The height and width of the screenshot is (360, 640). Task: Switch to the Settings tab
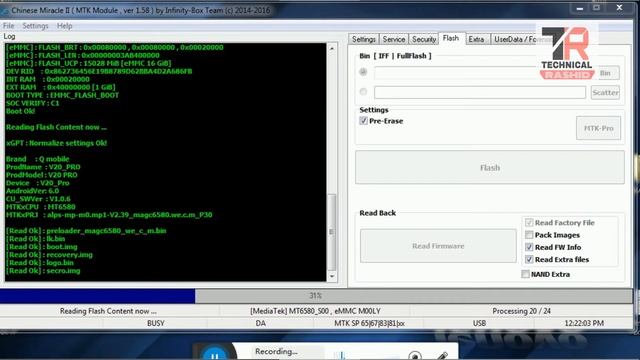coord(364,39)
